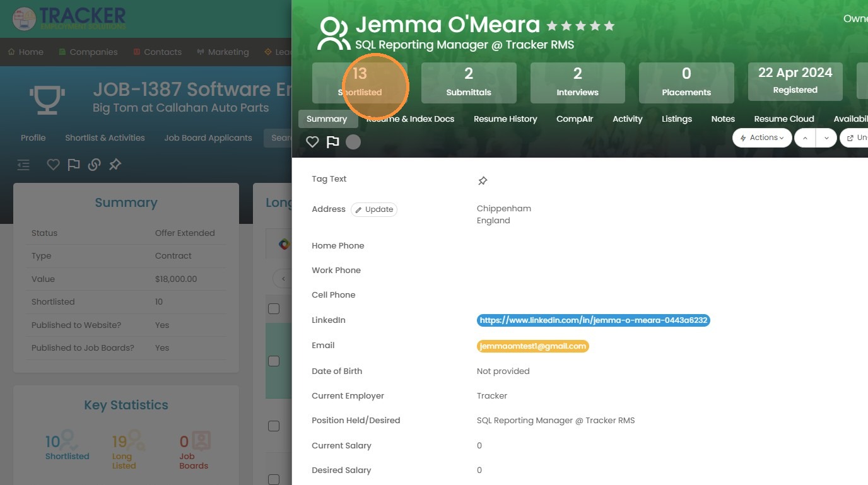This screenshot has width=868, height=485.
Task: Click the first rating star after Jemma O'Meara
Action: [552, 26]
